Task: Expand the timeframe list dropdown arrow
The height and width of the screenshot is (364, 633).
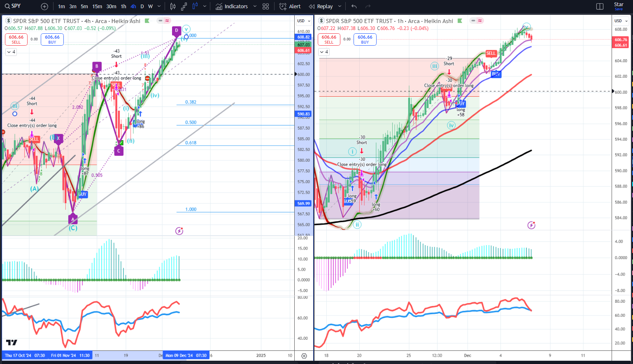Action: coord(159,7)
